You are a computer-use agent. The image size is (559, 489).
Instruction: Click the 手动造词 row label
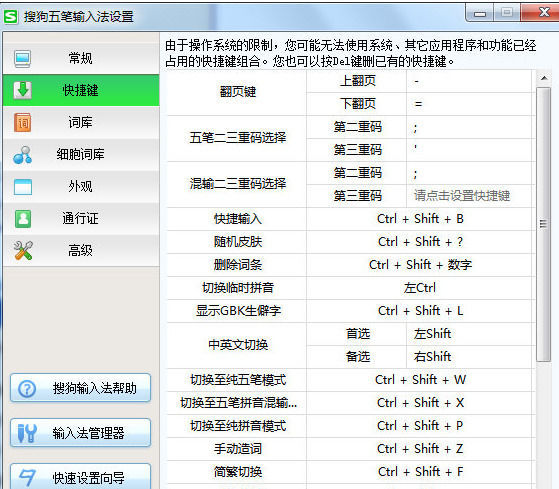coord(238,449)
